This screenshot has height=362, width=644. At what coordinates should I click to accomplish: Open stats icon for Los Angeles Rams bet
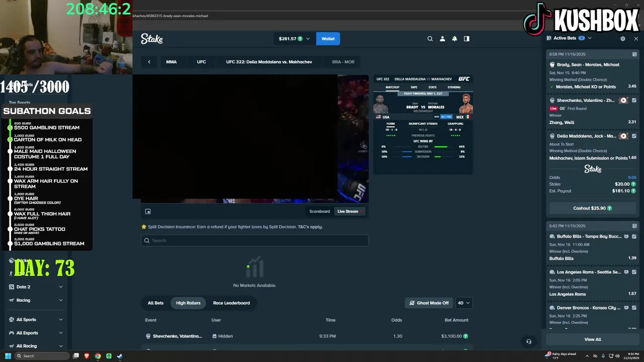634,272
